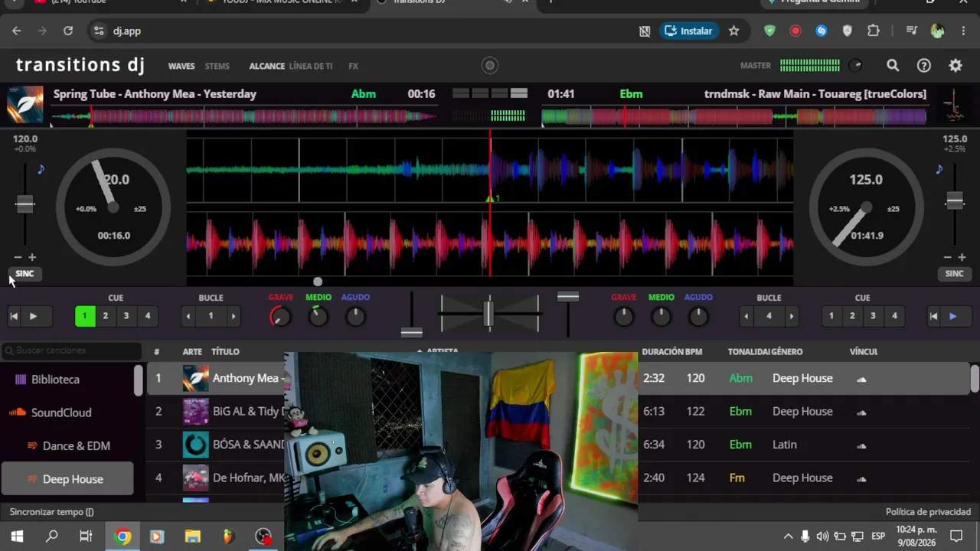Image resolution: width=980 pixels, height=551 pixels.
Task: Click the SoundCloud cloud icon for Anthony Mea row
Action: click(861, 379)
